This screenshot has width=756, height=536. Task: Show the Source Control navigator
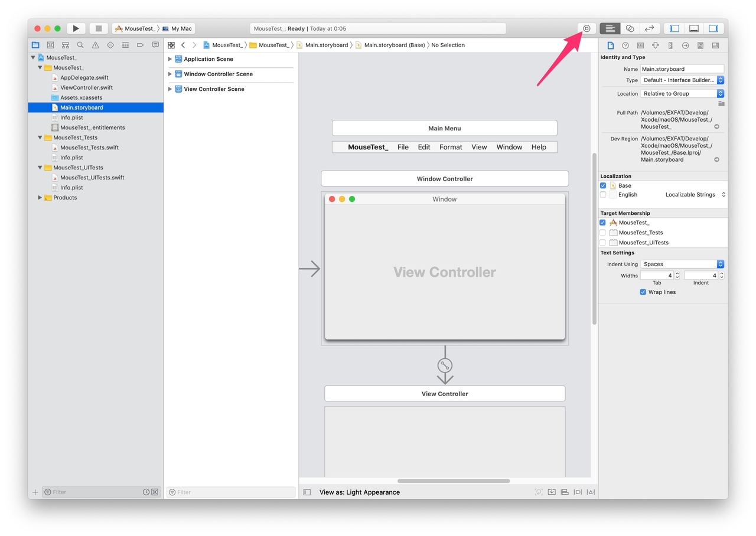point(50,45)
